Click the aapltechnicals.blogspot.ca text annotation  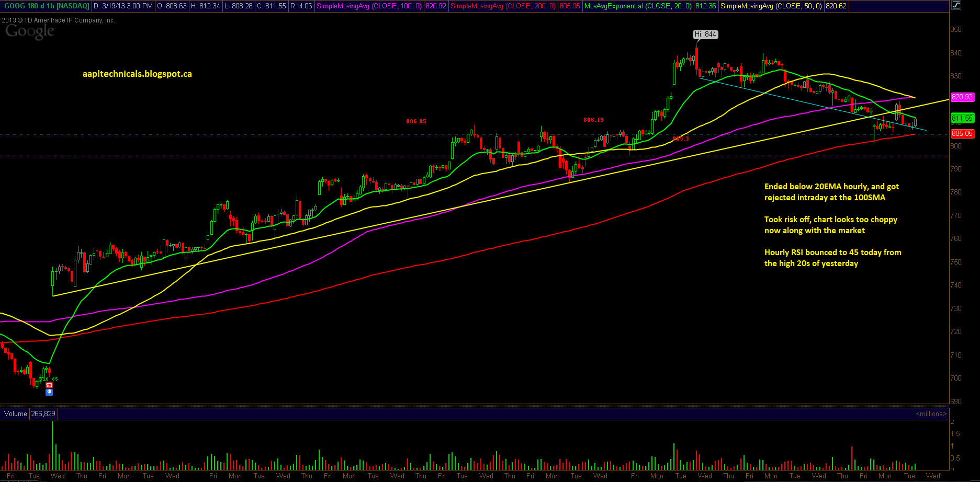(x=137, y=74)
